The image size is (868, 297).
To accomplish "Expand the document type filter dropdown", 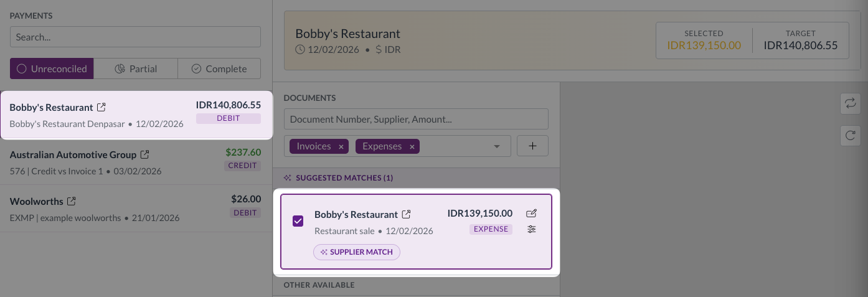I will [496, 147].
